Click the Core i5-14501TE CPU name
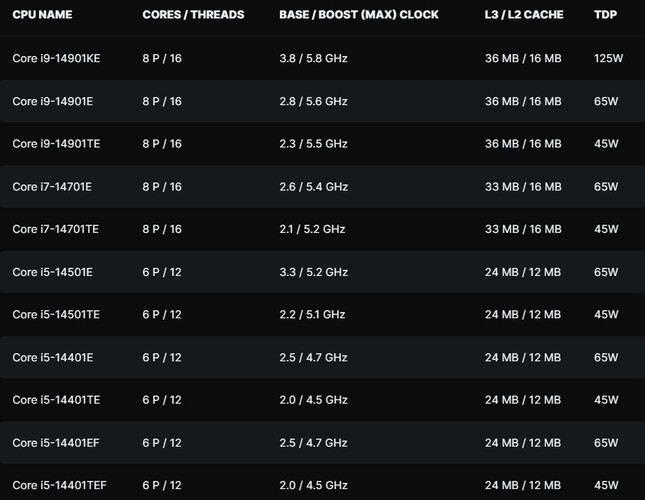645x500 pixels. point(56,315)
